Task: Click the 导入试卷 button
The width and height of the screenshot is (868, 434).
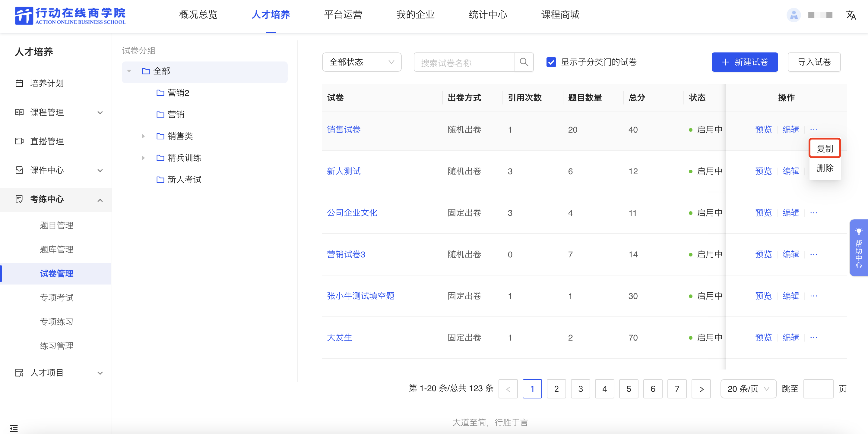Action: click(x=814, y=62)
